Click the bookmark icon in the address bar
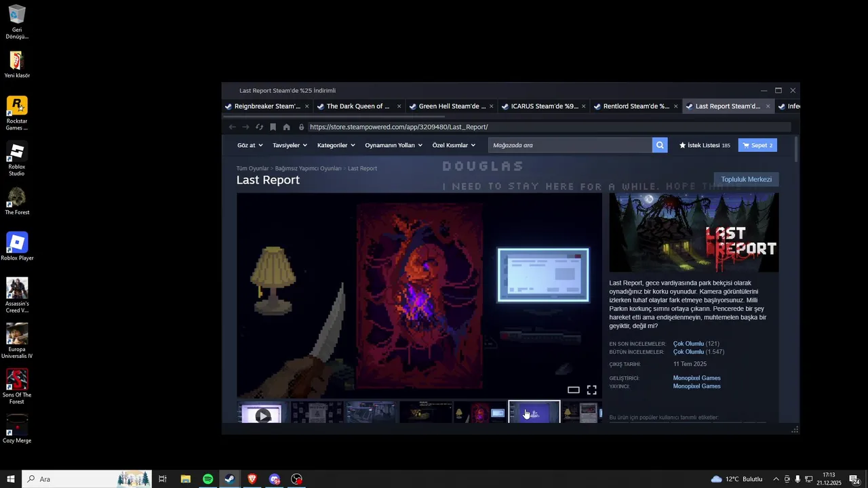Screen dimensions: 868x488 [273, 127]
